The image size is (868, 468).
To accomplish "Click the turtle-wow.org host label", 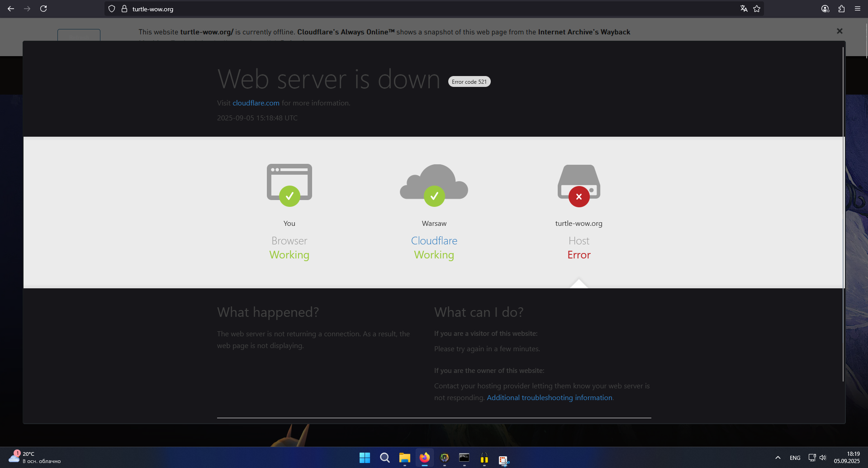I will click(x=579, y=224).
